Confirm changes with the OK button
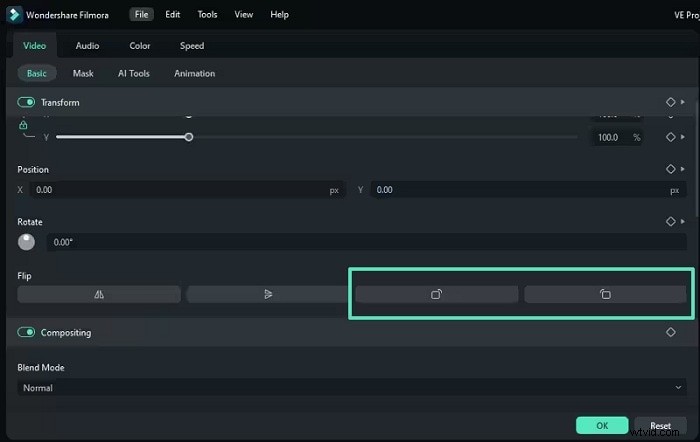Viewport: 700px width, 442px height. coord(602,425)
